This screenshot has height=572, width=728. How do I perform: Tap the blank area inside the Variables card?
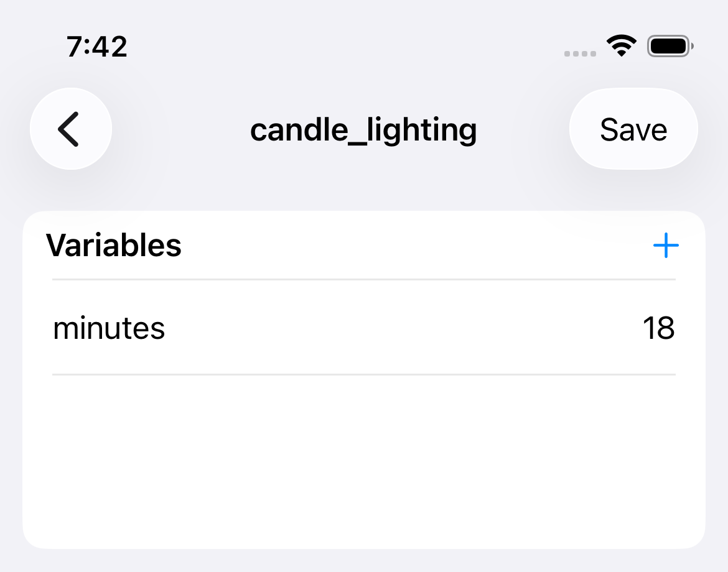(363, 460)
